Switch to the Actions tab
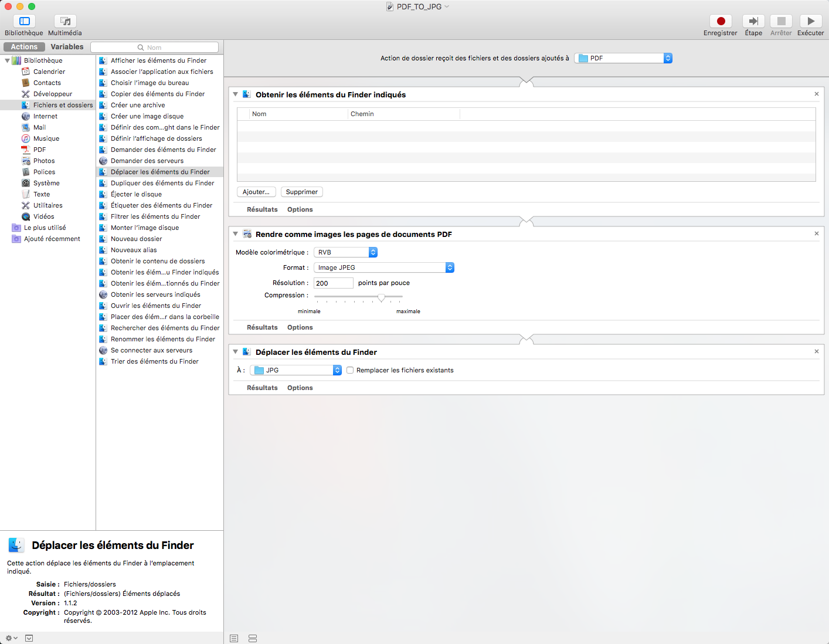This screenshot has width=829, height=644. coord(24,47)
